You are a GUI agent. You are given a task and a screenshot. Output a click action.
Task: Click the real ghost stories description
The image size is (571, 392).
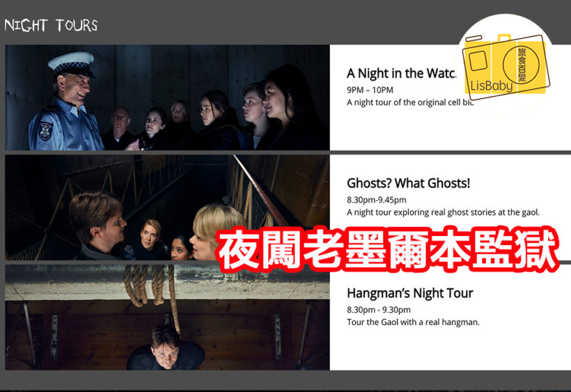tap(443, 212)
